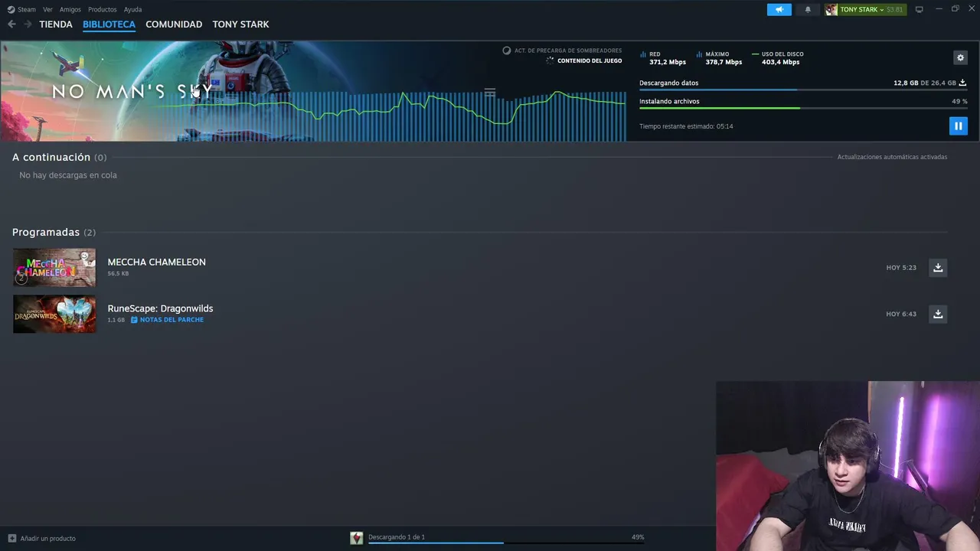Click the 403,4 Mbps disk usage value
This screenshot has width=980, height=551.
pyautogui.click(x=780, y=62)
